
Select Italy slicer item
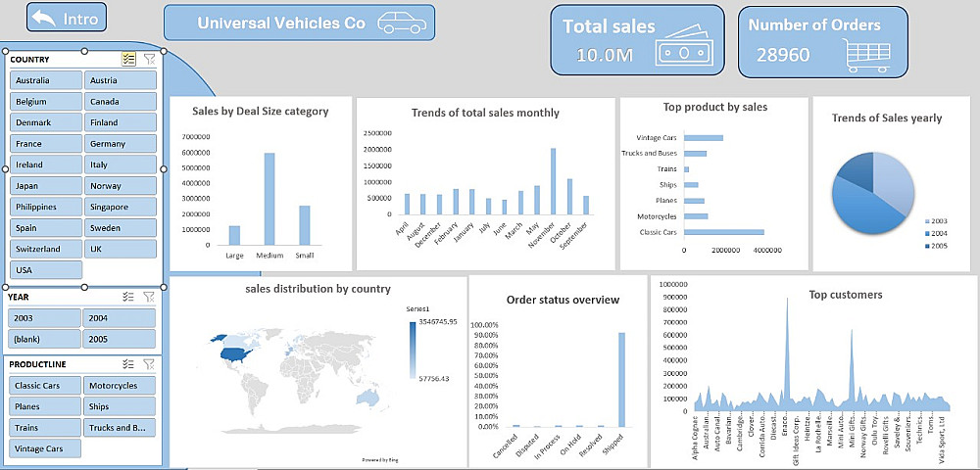click(x=120, y=165)
